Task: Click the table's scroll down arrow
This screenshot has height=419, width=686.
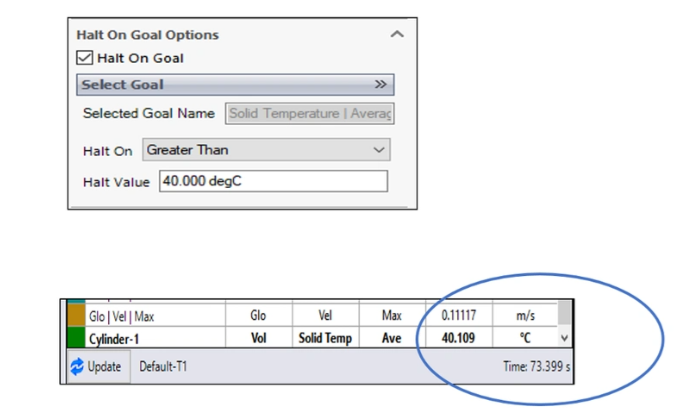Action: 564,340
